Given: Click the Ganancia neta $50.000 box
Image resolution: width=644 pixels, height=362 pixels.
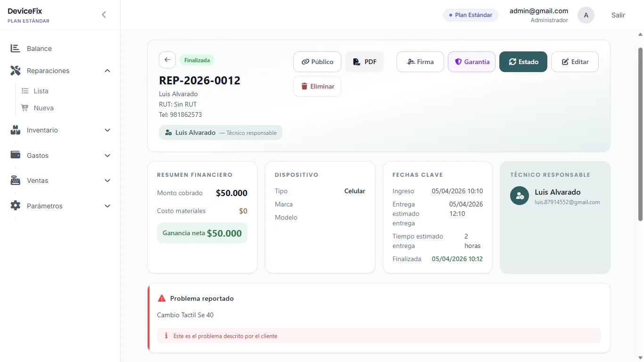Looking at the screenshot, I should (x=202, y=233).
